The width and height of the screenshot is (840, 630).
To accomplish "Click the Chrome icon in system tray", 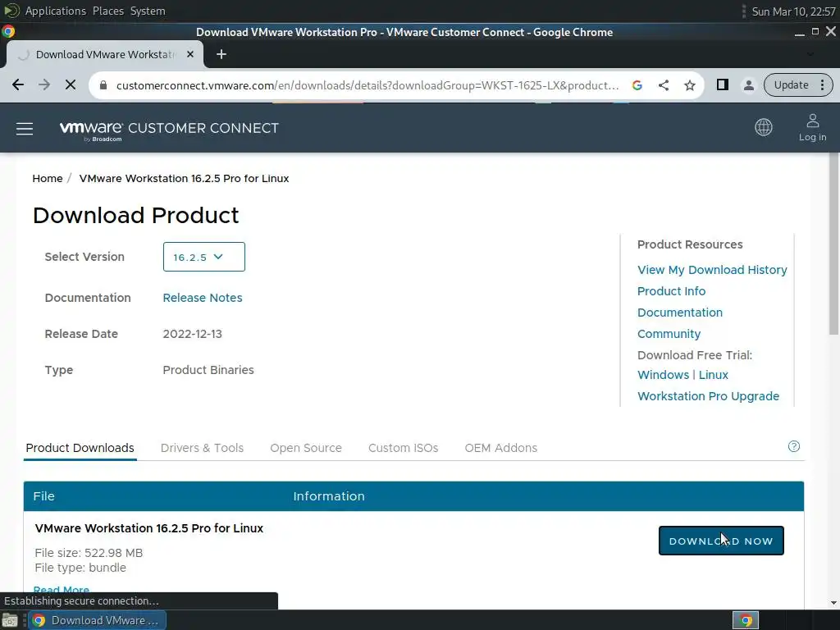I will (746, 620).
